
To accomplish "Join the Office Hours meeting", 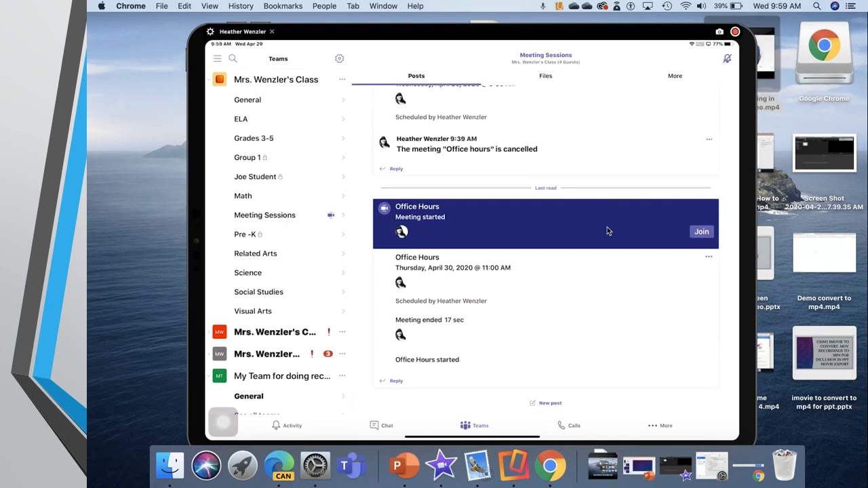I will click(701, 232).
